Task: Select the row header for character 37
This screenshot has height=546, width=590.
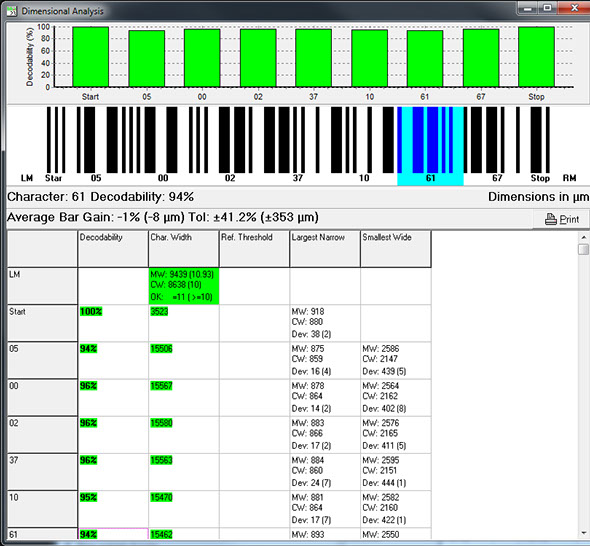Action: (x=43, y=472)
